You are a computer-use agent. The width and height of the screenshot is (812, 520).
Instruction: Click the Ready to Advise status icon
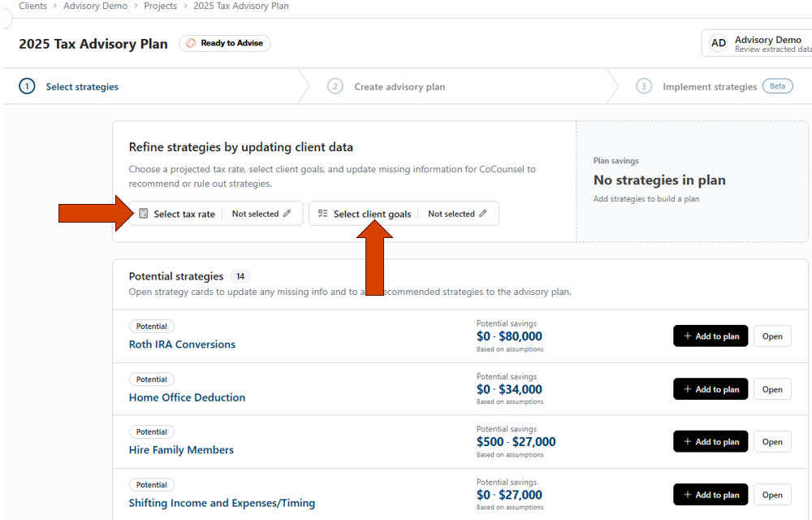[x=192, y=43]
